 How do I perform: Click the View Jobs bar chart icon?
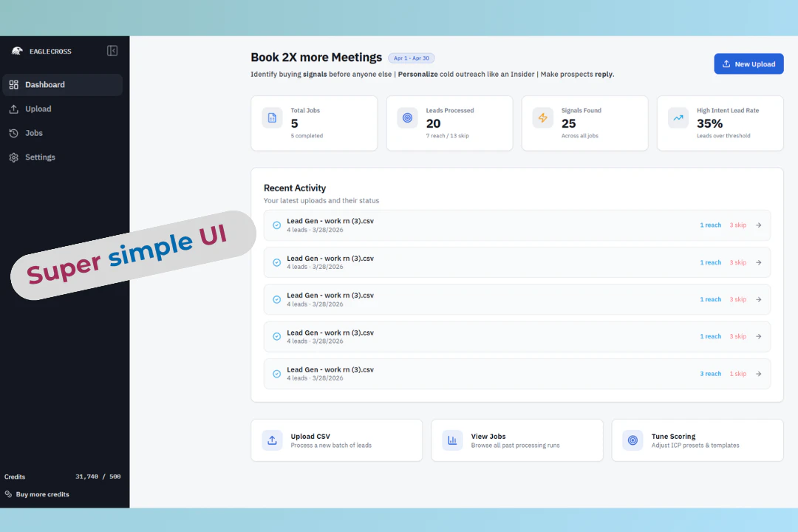pos(452,440)
